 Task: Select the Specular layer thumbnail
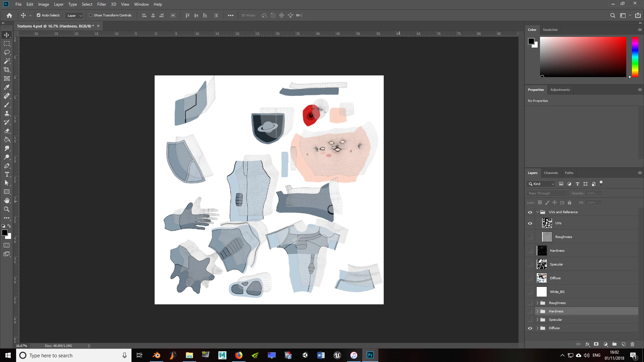(x=542, y=264)
